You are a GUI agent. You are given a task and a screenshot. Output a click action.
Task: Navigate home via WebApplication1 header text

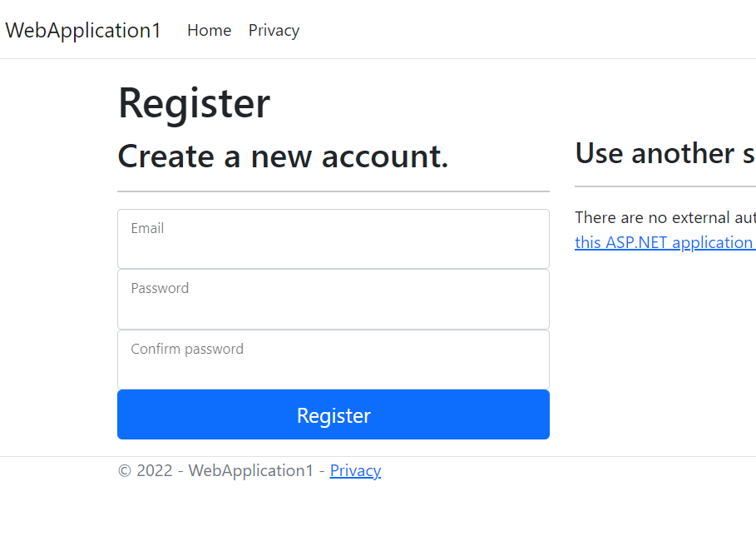pyautogui.click(x=82, y=30)
